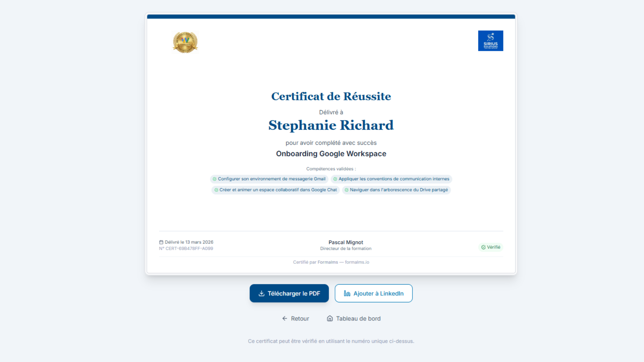
Task: Open formalms.io link at the certificate footer
Action: pos(357,262)
